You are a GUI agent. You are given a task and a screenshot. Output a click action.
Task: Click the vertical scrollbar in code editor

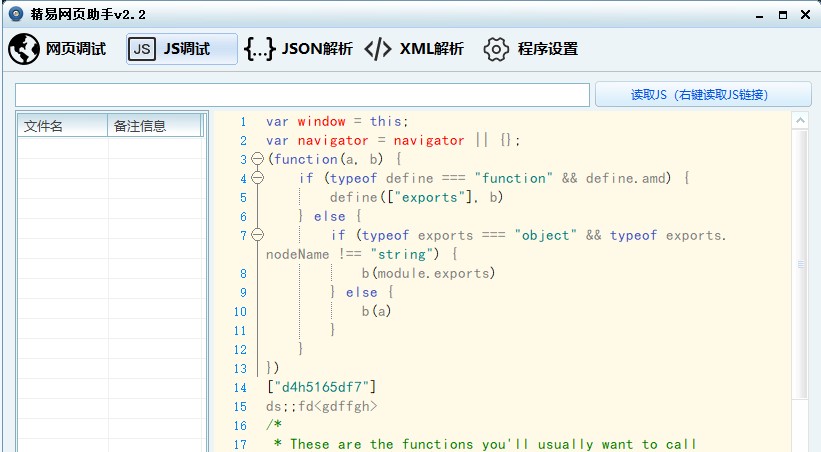pyautogui.click(x=800, y=265)
